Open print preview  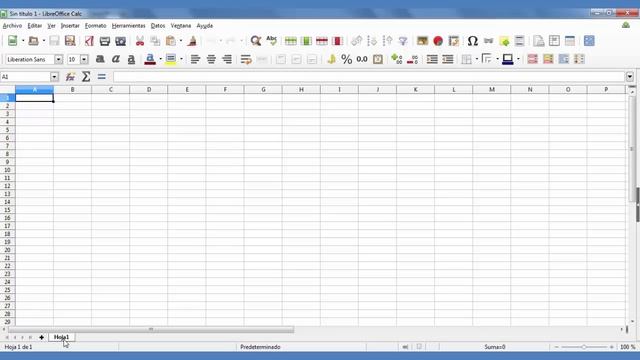[120, 41]
